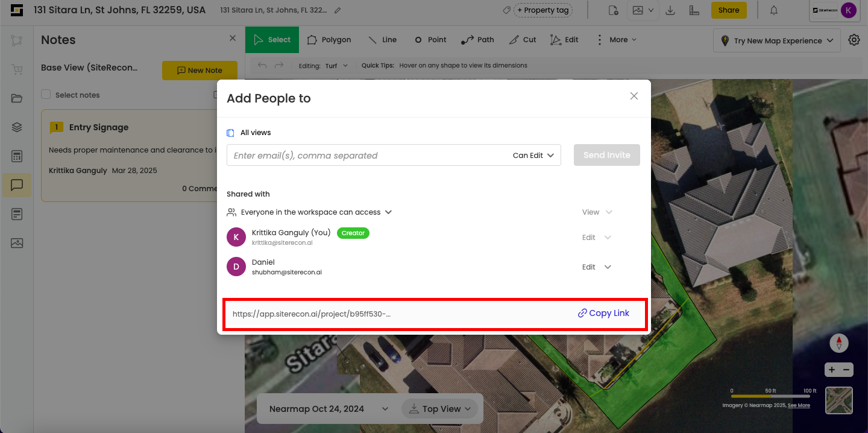The image size is (868, 433).
Task: Open the workspace View permission dropdown
Action: click(x=597, y=212)
